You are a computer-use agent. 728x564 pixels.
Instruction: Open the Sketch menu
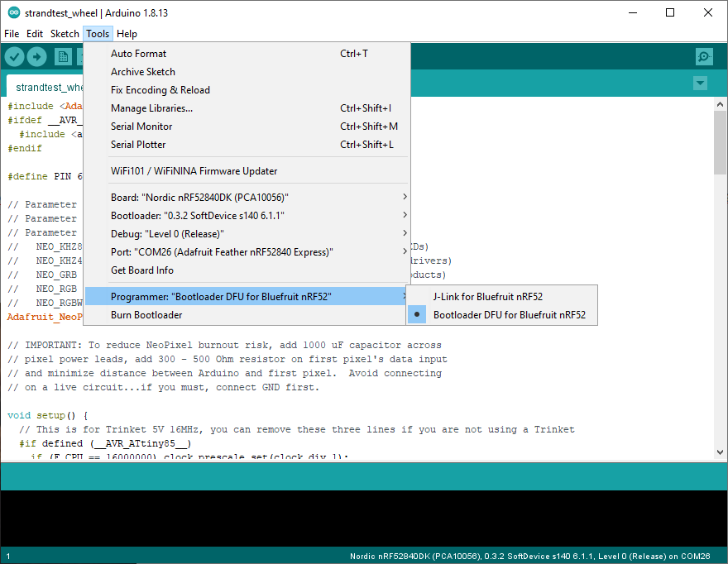pos(65,34)
